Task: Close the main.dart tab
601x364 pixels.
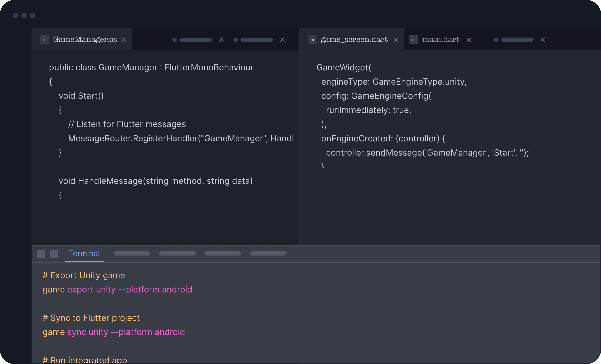Action: [x=469, y=40]
